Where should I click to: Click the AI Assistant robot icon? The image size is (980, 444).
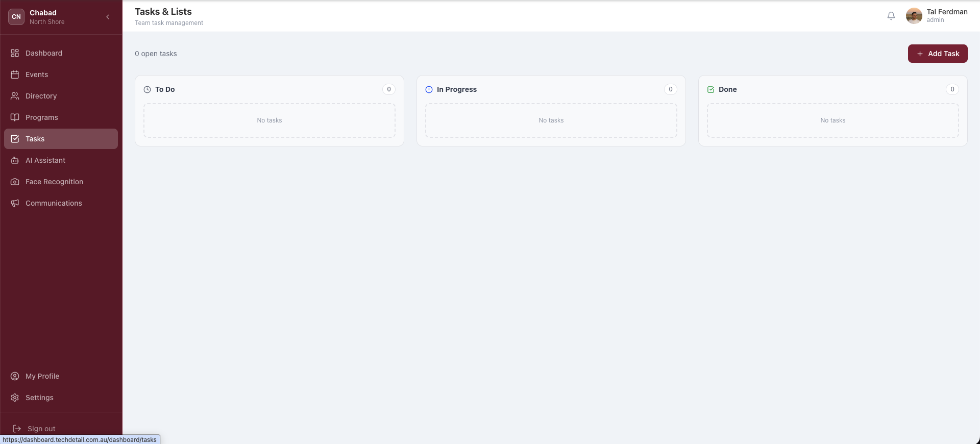[x=15, y=160]
